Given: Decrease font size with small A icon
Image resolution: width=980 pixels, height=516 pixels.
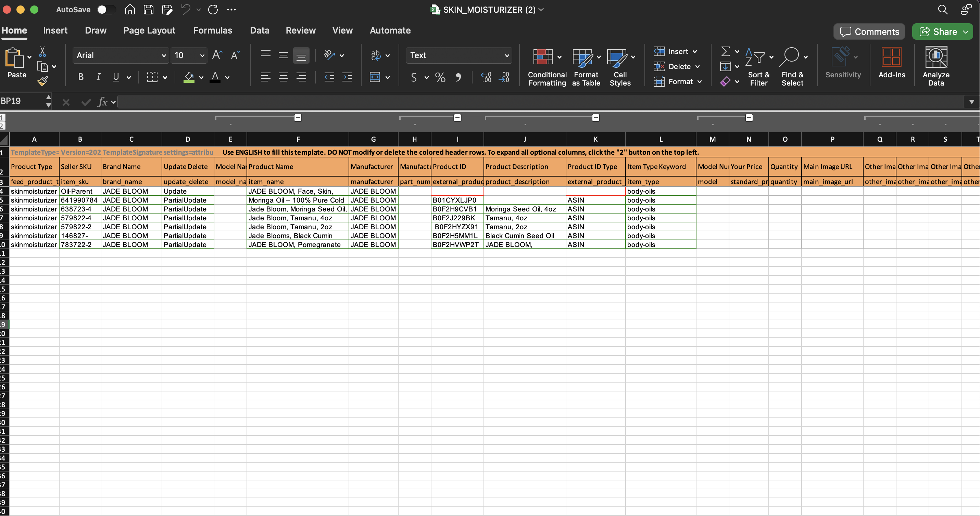Looking at the screenshot, I should 235,55.
